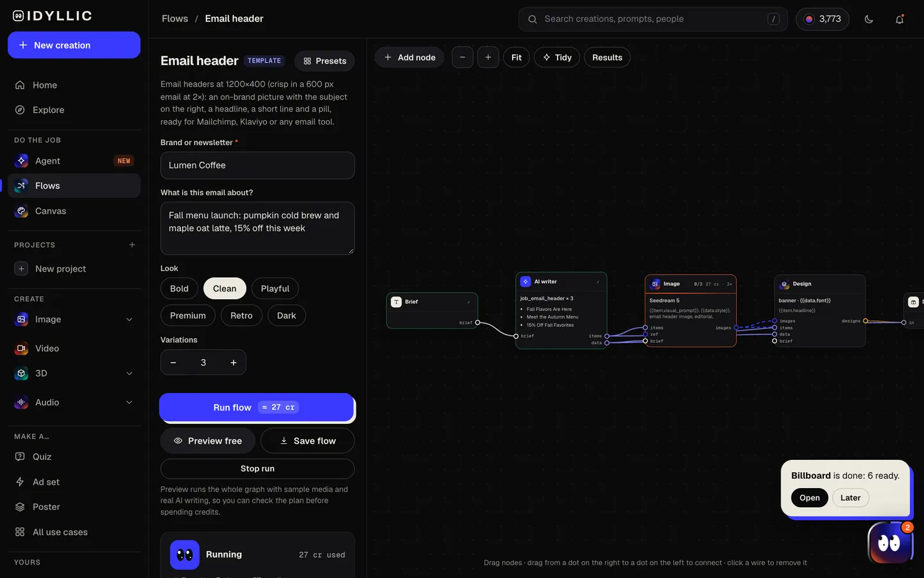Expand the 3D create menu
The width and height of the screenshot is (924, 578).
pos(129,373)
